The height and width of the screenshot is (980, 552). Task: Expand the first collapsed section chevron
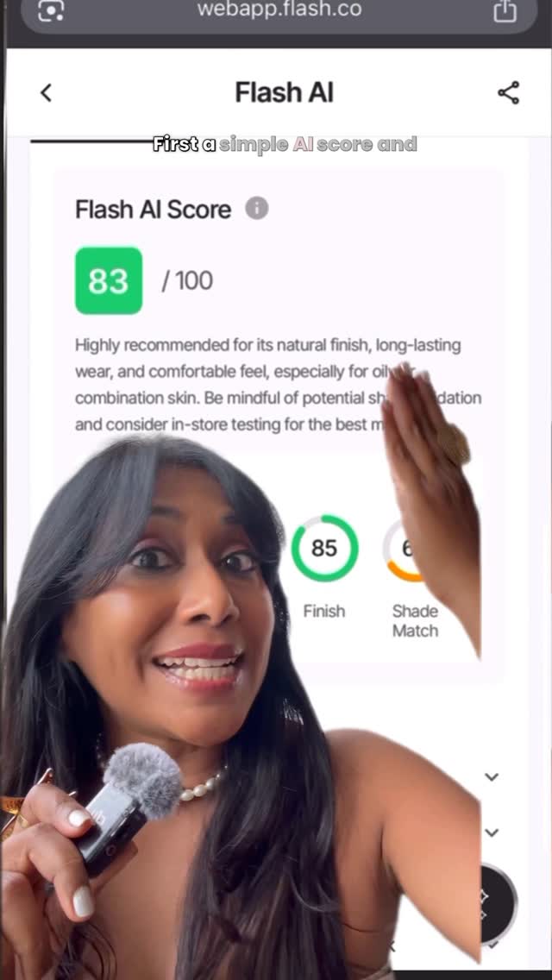point(492,777)
